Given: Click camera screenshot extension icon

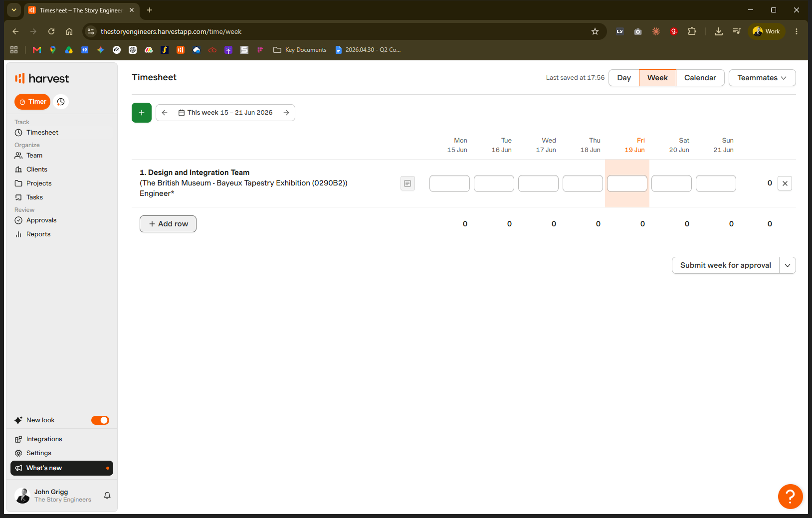Looking at the screenshot, I should (638, 31).
